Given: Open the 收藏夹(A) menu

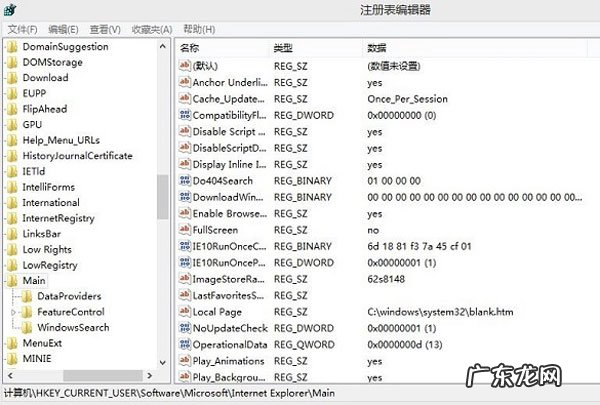Looking at the screenshot, I should pyautogui.click(x=152, y=29).
